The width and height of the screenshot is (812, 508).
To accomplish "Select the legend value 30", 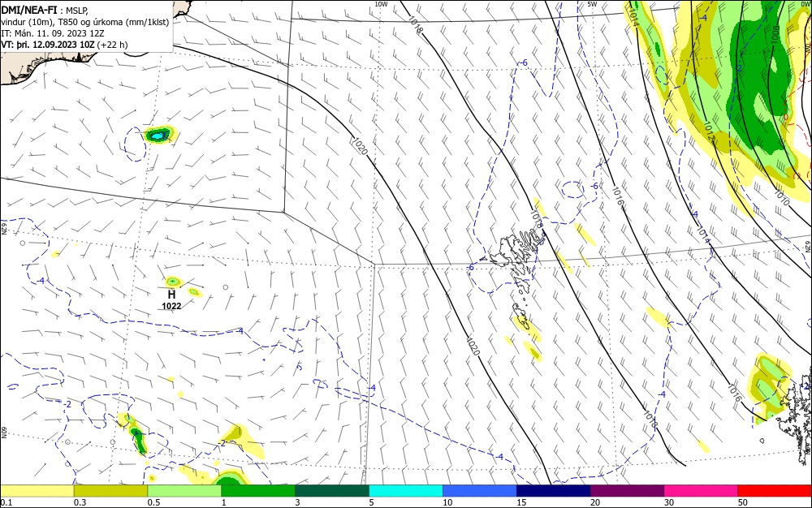I will pyautogui.click(x=669, y=502).
